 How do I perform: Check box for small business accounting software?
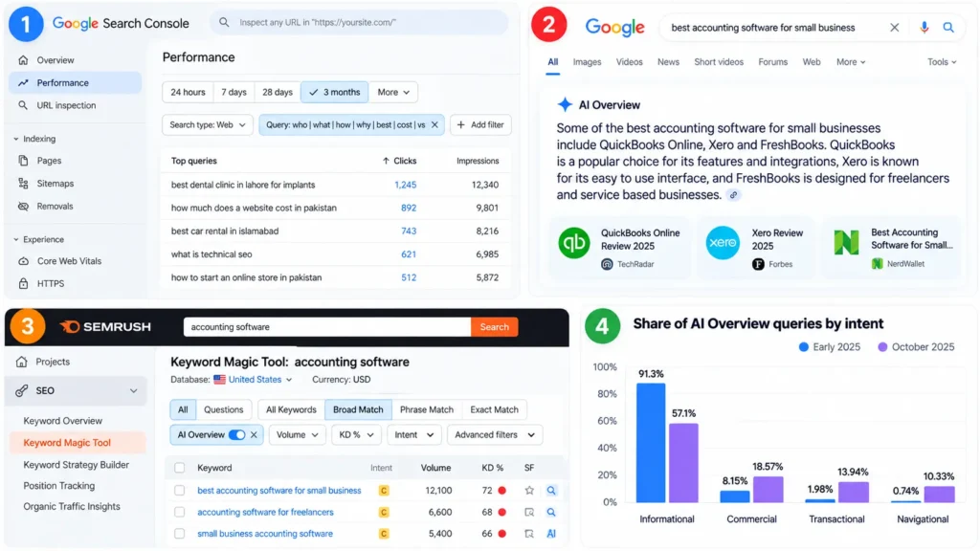click(x=179, y=534)
